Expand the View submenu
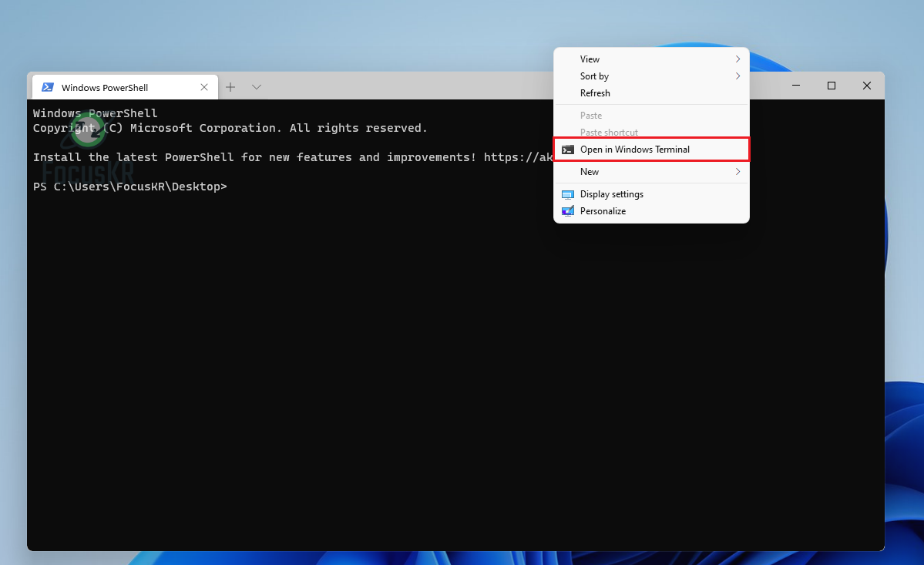The height and width of the screenshot is (565, 924). pyautogui.click(x=651, y=59)
